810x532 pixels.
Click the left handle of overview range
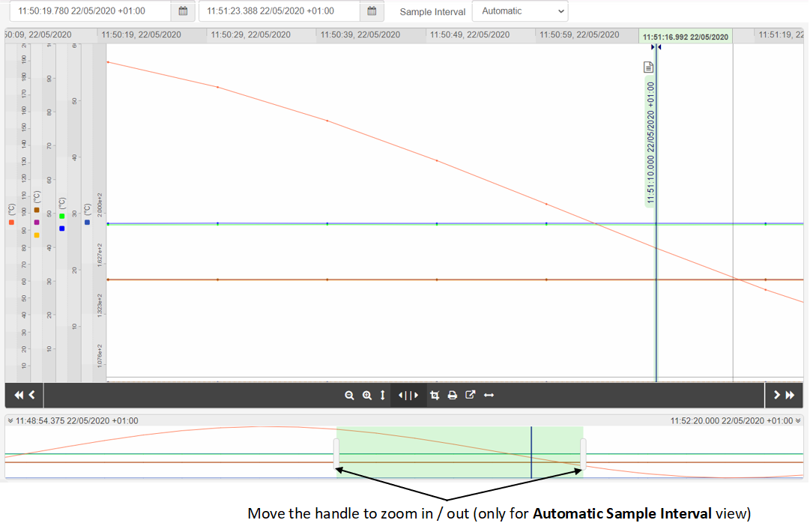(x=337, y=453)
